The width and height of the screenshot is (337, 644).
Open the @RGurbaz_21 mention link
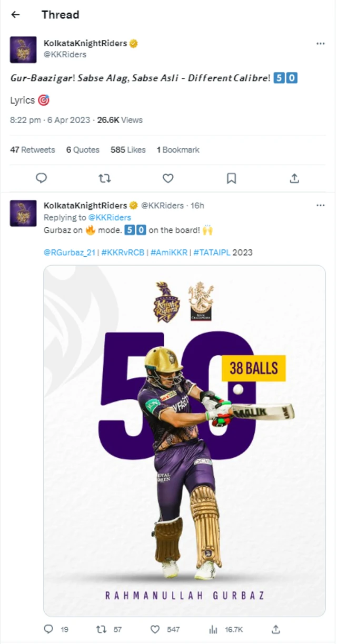(70, 253)
